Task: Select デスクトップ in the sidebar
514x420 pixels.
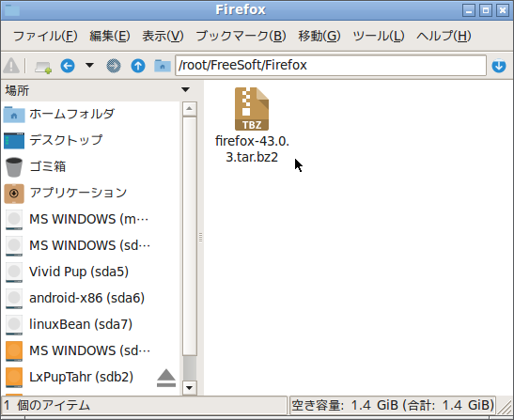Action: tap(91, 140)
